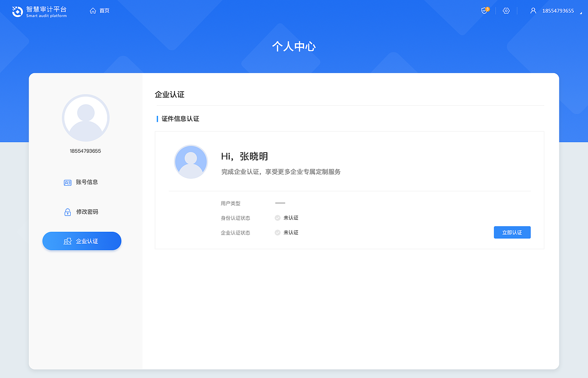Click the building icon inside 企业认证 button
This screenshot has width=588, height=378.
68,241
